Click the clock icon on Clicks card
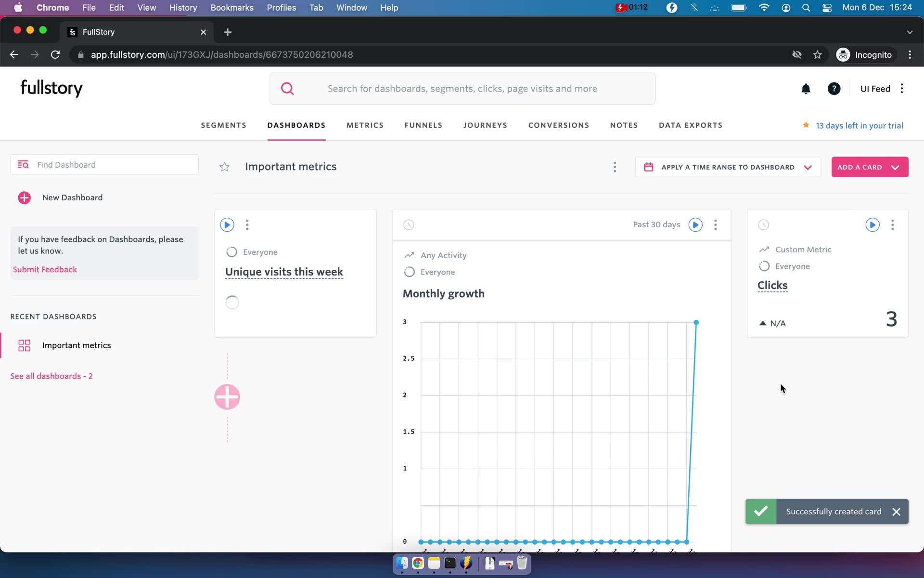924x578 pixels. pos(764,225)
